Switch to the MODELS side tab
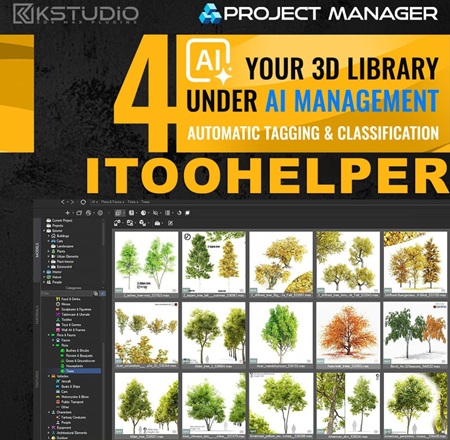This screenshot has height=440, width=450. 37,250
